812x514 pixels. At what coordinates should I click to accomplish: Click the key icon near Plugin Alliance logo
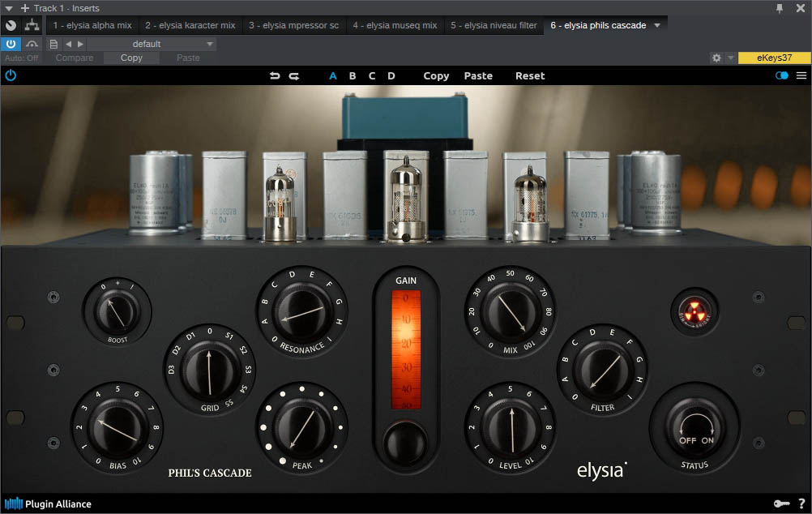(x=782, y=503)
